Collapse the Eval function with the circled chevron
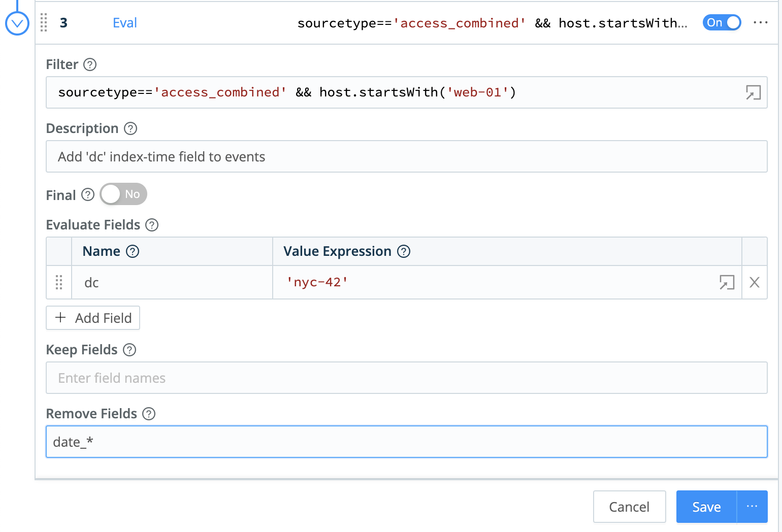Image resolution: width=782 pixels, height=532 pixels. pyautogui.click(x=17, y=23)
